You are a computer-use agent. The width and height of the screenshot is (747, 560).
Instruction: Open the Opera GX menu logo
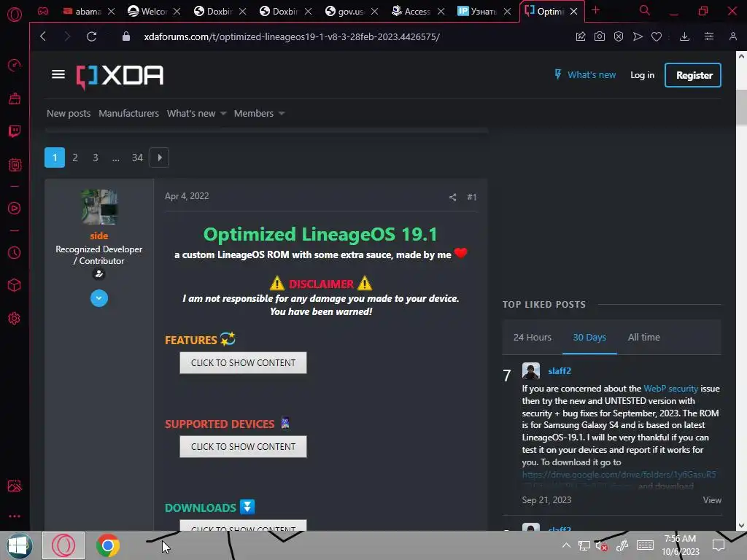coord(15,15)
